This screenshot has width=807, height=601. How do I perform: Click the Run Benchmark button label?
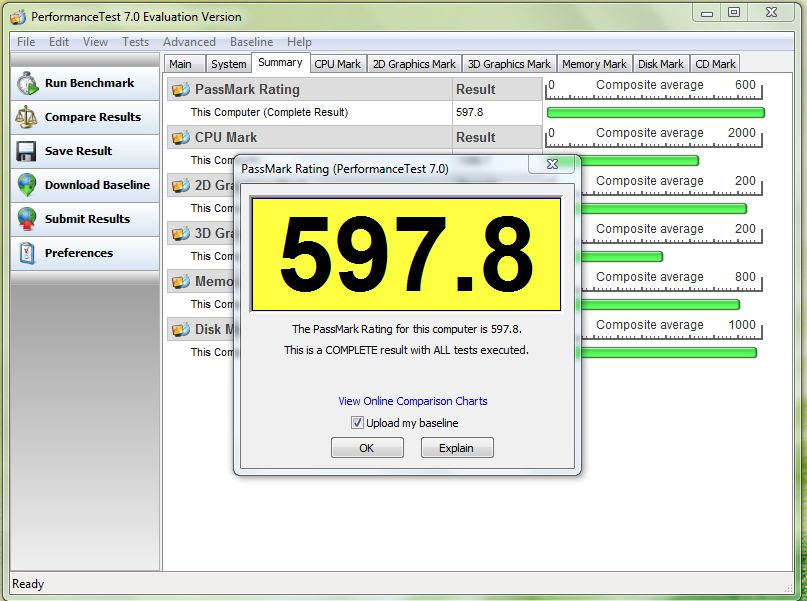click(x=90, y=83)
